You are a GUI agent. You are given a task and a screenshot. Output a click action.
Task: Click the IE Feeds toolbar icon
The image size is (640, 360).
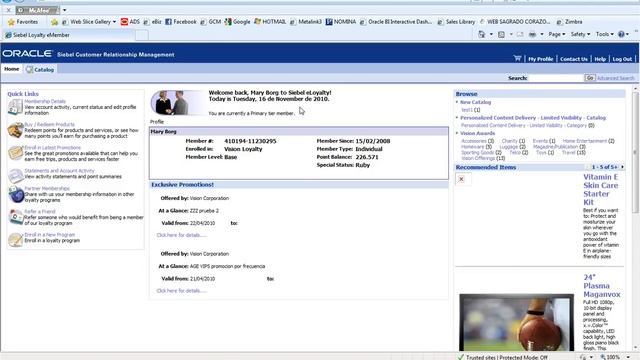[x=501, y=35]
